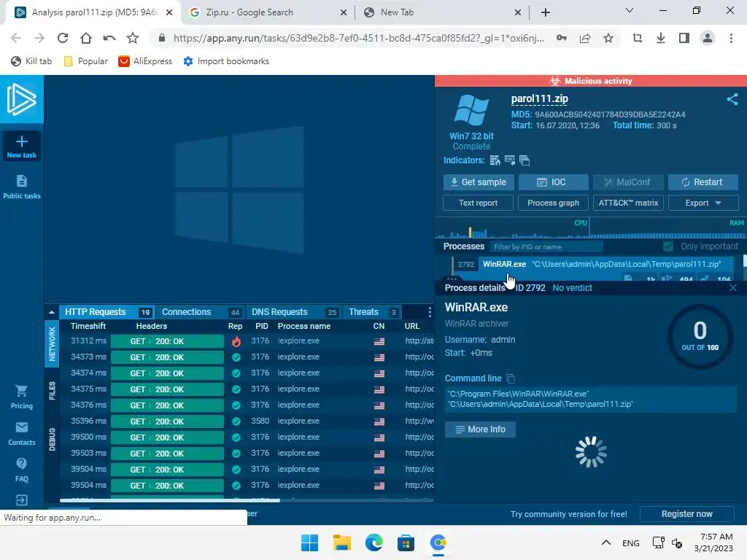Open the Popular bookmarks folder
Screen dimensions: 747x560
coord(86,61)
